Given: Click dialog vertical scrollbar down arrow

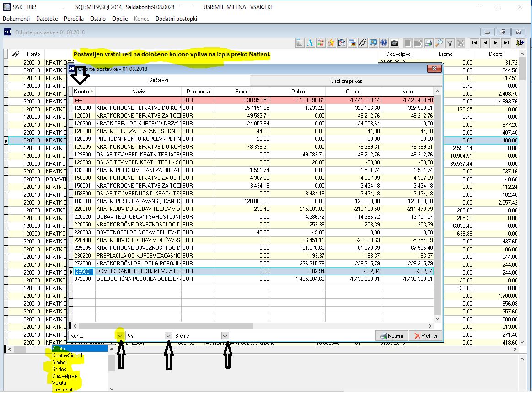Looking at the screenshot, I should 437,319.
